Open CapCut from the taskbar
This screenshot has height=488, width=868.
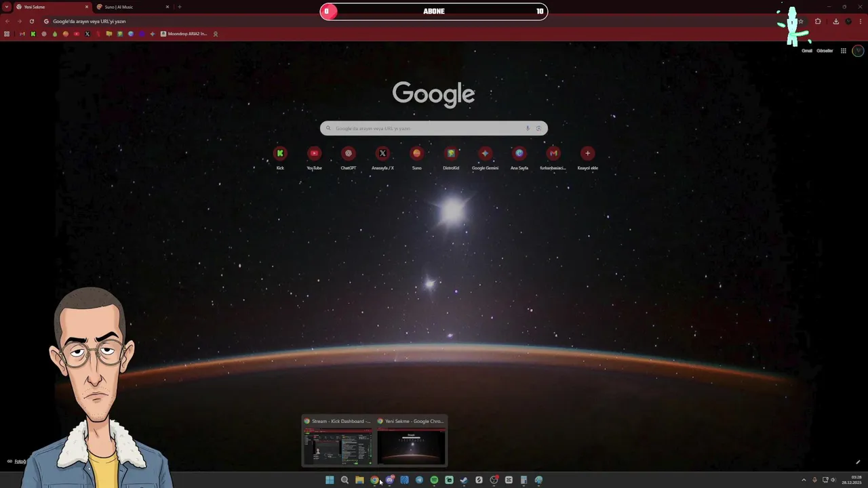[509, 480]
